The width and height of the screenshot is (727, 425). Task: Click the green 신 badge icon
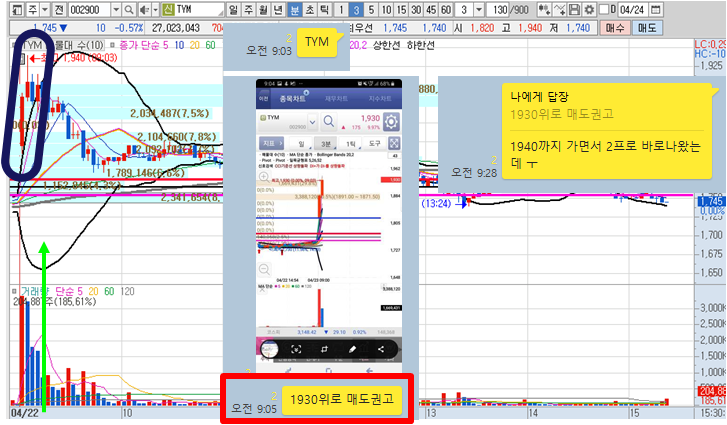[168, 9]
